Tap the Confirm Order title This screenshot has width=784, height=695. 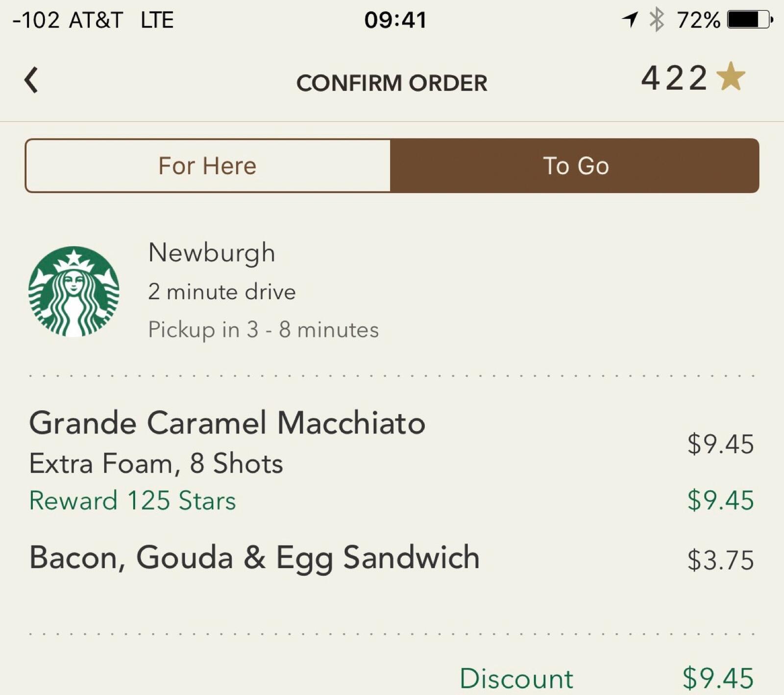(x=392, y=83)
